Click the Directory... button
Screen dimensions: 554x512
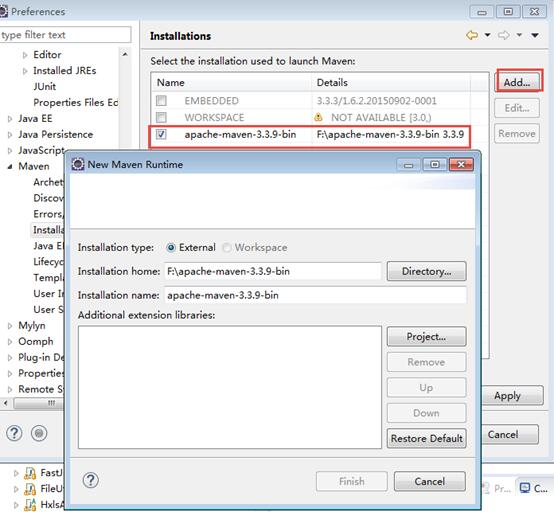426,271
